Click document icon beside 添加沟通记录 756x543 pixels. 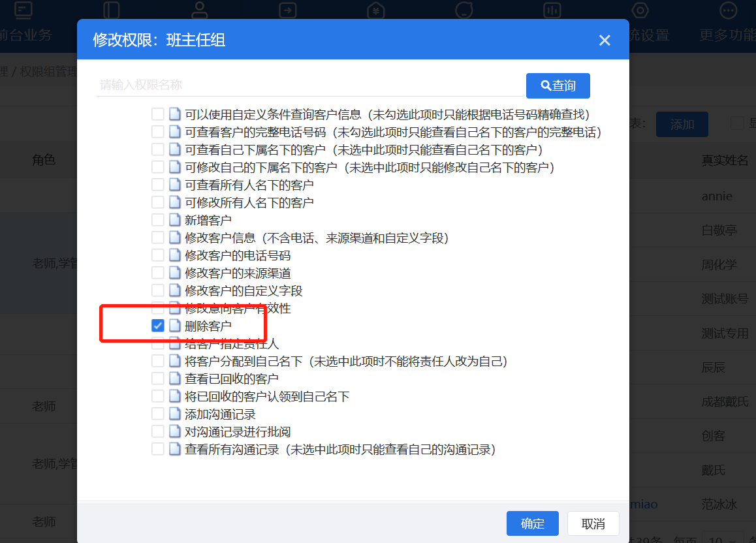point(175,414)
